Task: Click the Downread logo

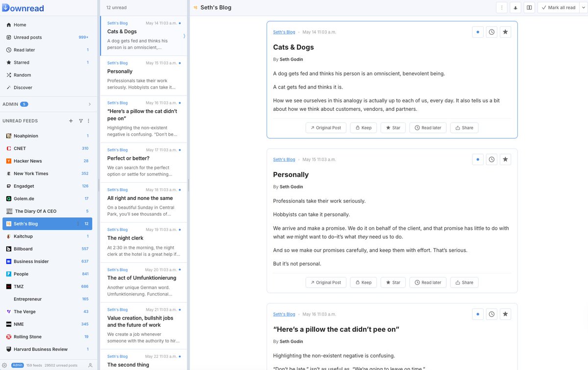Action: (23, 8)
